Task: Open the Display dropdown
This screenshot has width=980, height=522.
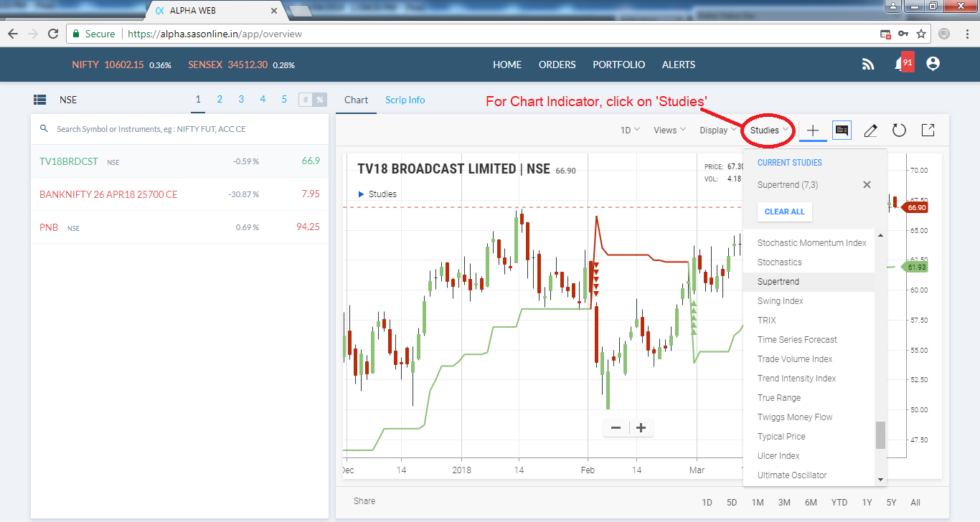Action: 718,130
